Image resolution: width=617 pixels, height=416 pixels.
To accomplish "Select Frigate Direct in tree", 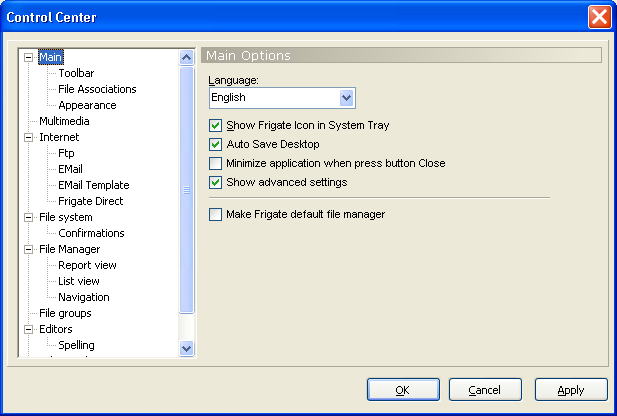I will tap(91, 202).
